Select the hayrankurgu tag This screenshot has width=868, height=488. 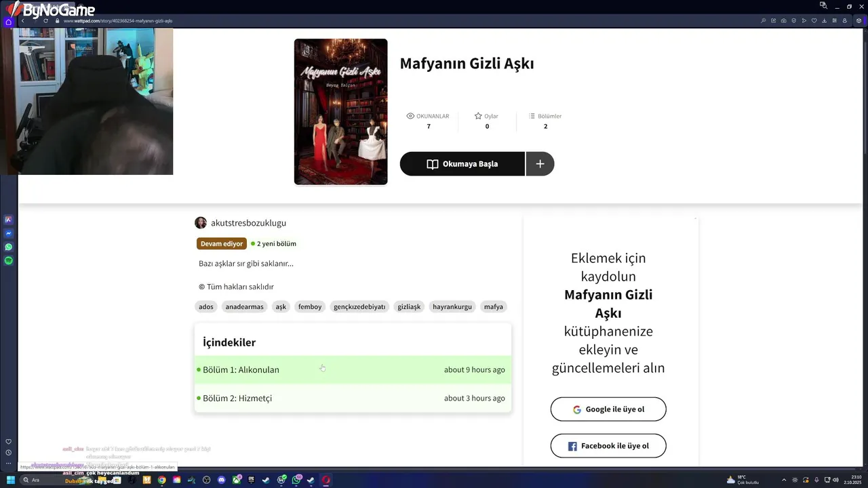point(452,306)
